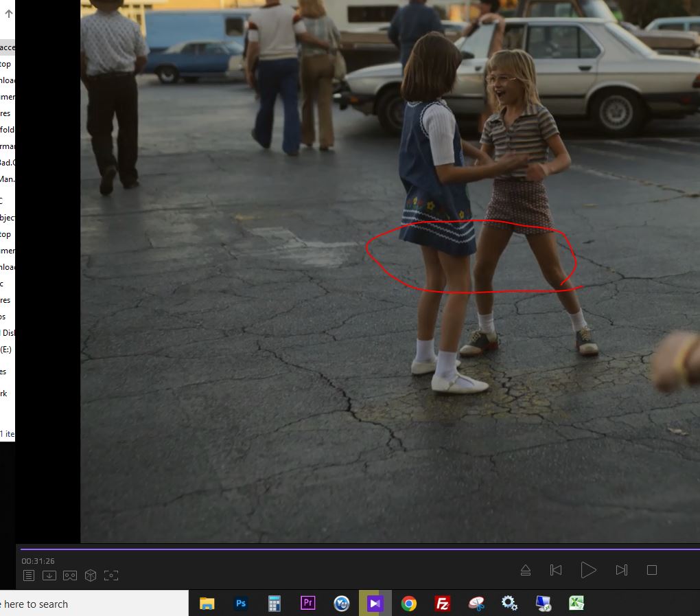Image resolution: width=700 pixels, height=616 pixels.
Task: Skip to the previous track
Action: coord(556,570)
